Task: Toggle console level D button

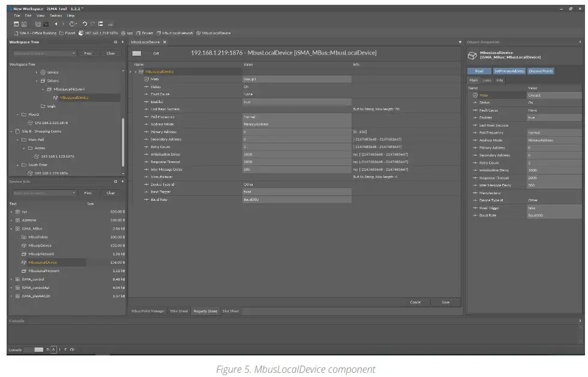Action: 47,349
